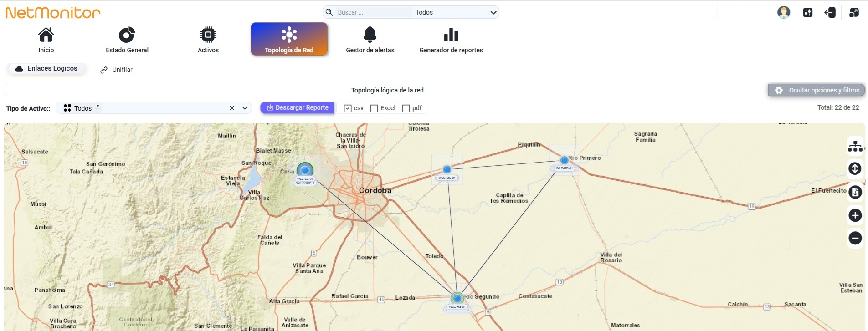Image resolution: width=868 pixels, height=331 pixels.
Task: Open the settings sliders icon in header
Action: click(807, 12)
